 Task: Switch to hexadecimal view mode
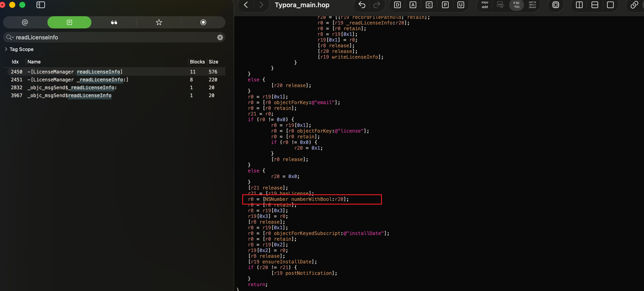tap(532, 5)
